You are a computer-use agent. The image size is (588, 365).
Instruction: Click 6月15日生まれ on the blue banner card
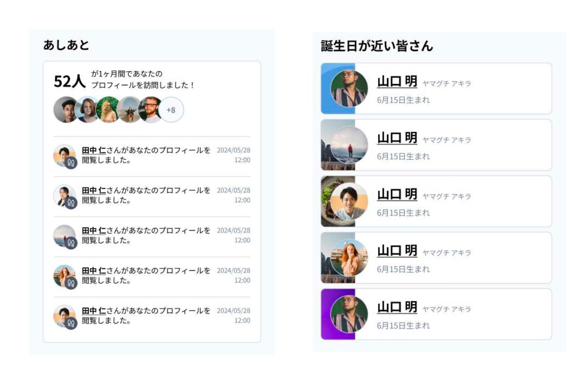[x=403, y=100]
